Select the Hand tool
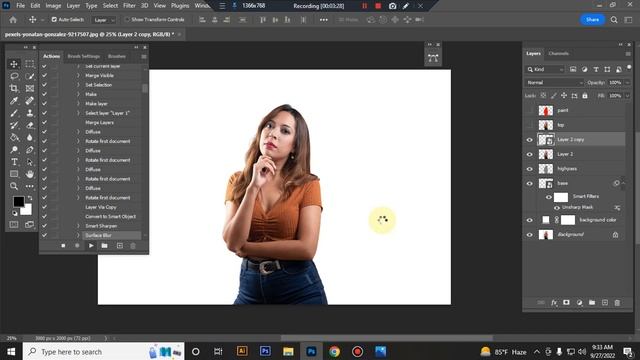 (30, 174)
